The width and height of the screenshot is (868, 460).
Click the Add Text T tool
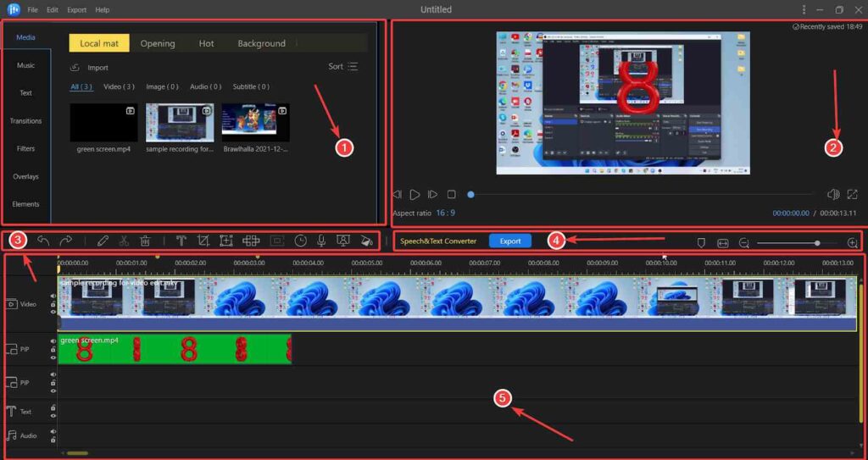(x=181, y=241)
